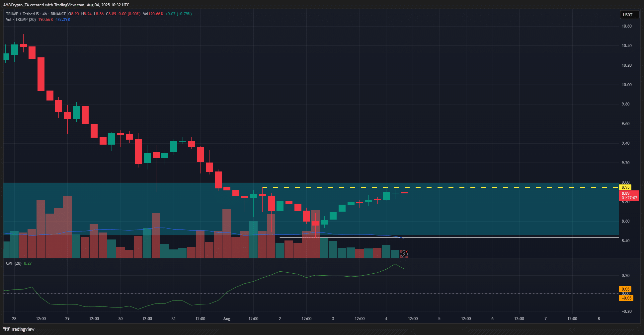This screenshot has width=644, height=335.
Task: Click the orange -0.05 CMF level label
Action: click(626, 298)
